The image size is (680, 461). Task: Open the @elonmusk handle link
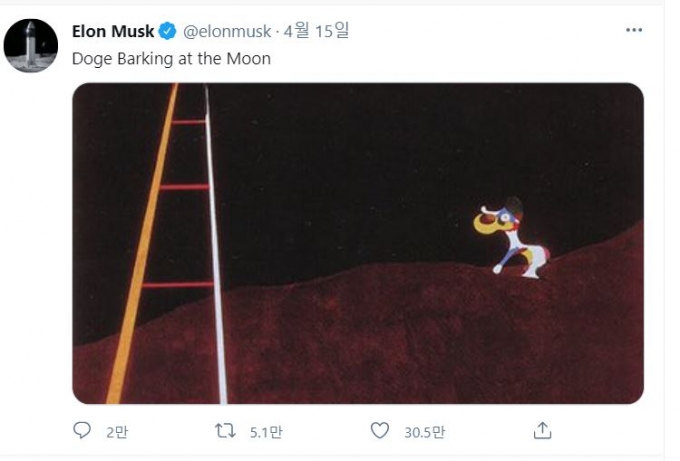tap(227, 31)
